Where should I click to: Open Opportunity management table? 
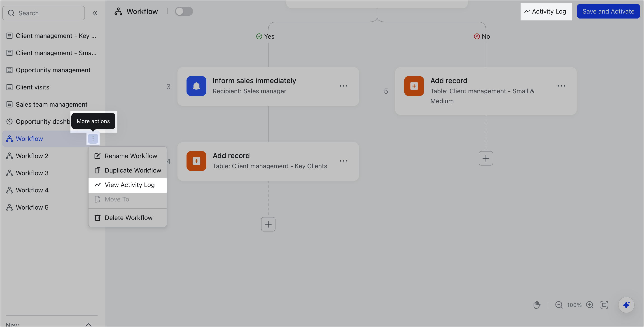[x=51, y=70]
